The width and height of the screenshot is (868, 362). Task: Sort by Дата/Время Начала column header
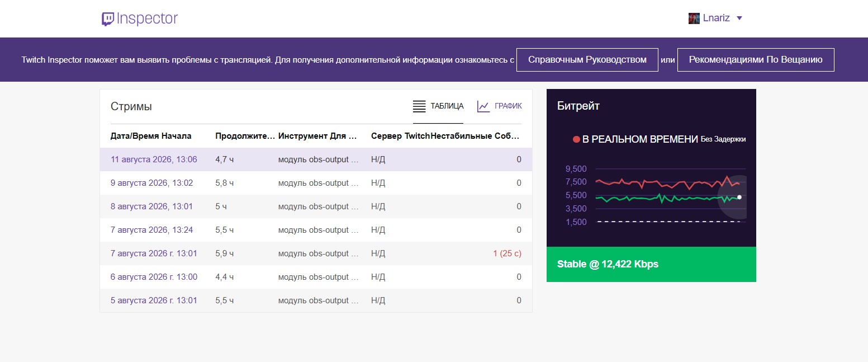tap(151, 136)
